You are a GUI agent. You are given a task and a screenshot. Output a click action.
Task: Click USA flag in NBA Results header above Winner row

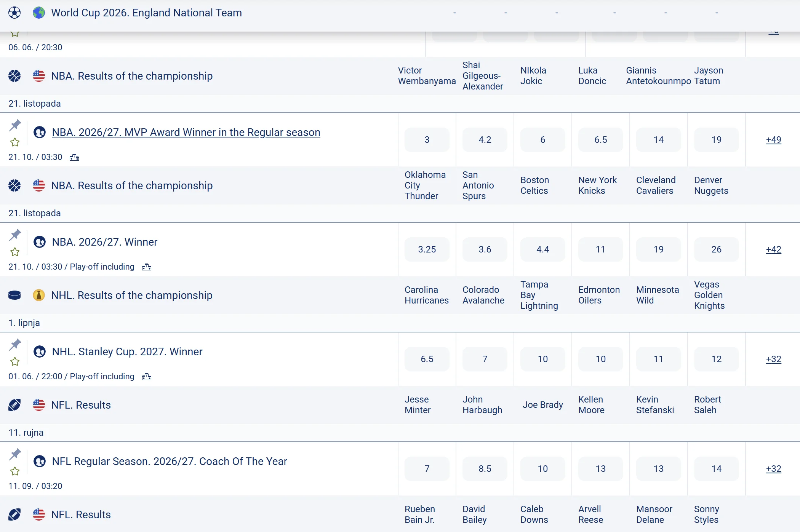pyautogui.click(x=39, y=185)
